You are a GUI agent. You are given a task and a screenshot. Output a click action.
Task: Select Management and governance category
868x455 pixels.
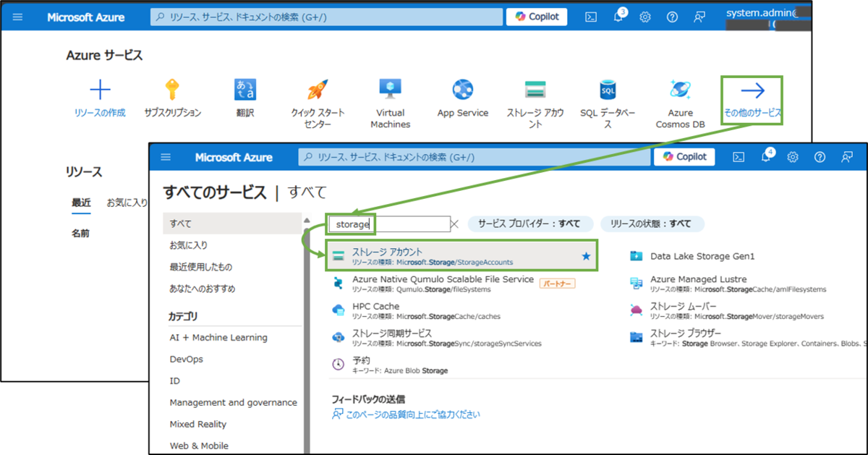pyautogui.click(x=233, y=403)
